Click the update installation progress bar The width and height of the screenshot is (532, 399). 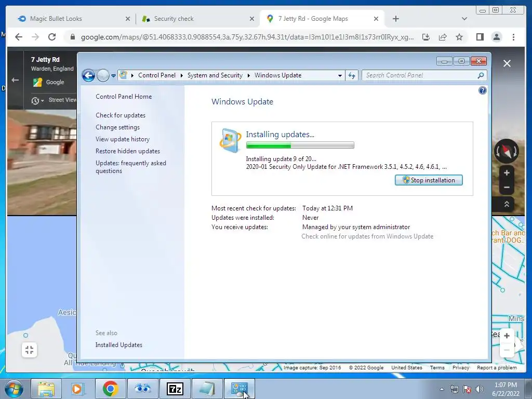[300, 145]
